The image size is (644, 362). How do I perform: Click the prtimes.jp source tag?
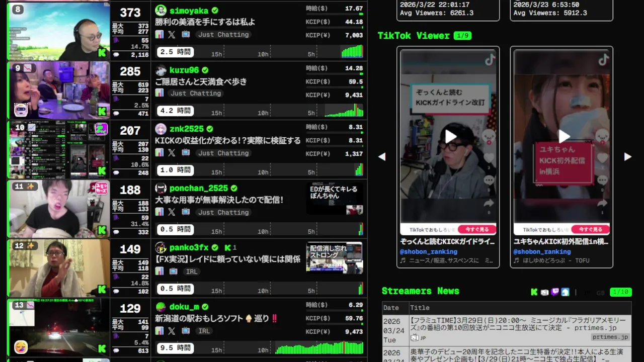coord(610,337)
